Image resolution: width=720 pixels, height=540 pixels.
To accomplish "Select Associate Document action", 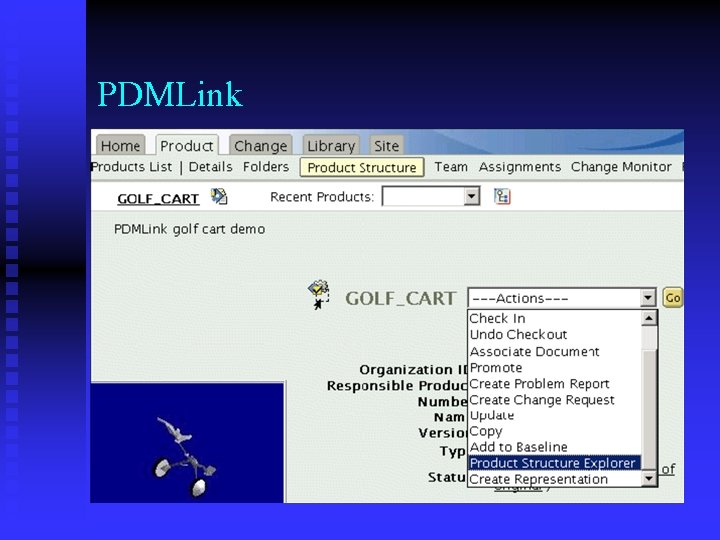I will pos(554,351).
